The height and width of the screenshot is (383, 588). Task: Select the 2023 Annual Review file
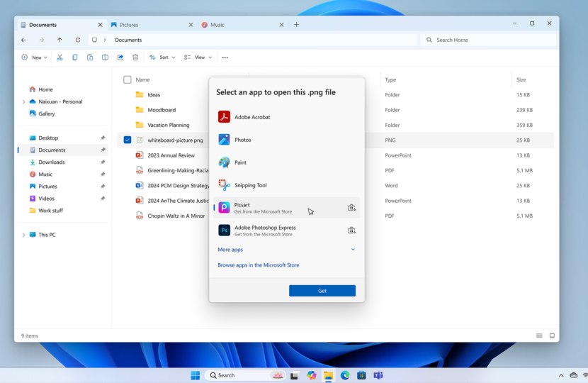171,155
